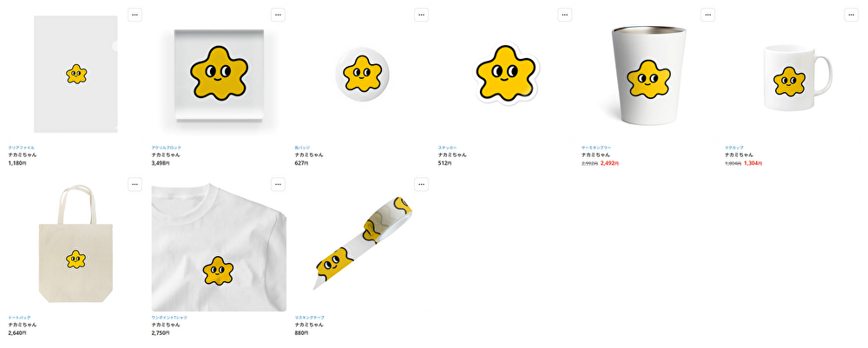
Task: View the masking tape product image
Action: [363, 242]
